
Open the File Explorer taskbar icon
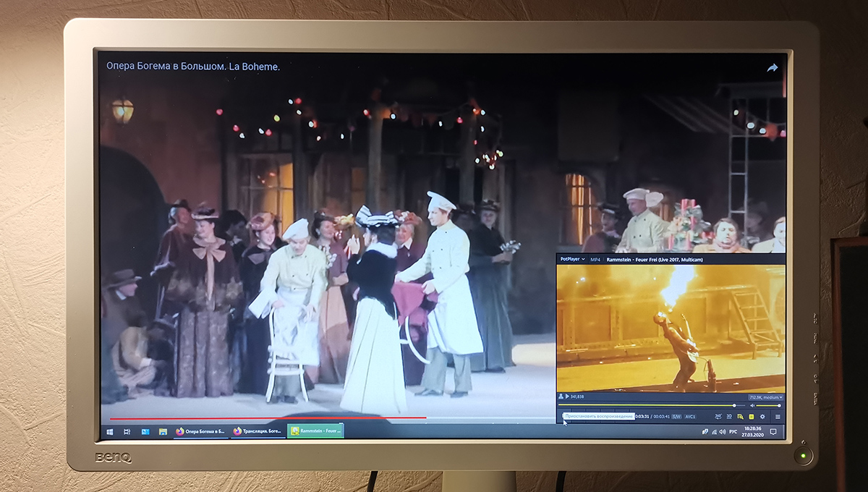click(163, 431)
